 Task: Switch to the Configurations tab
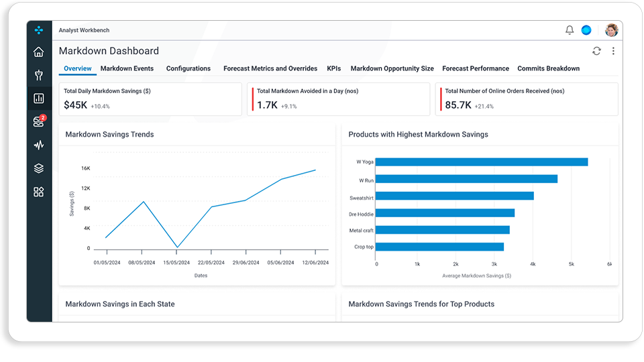(x=188, y=68)
